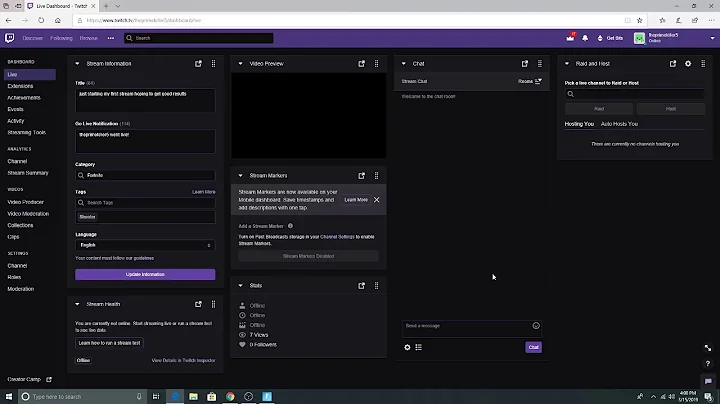Pop out the Stream Information panel

pos(198,63)
